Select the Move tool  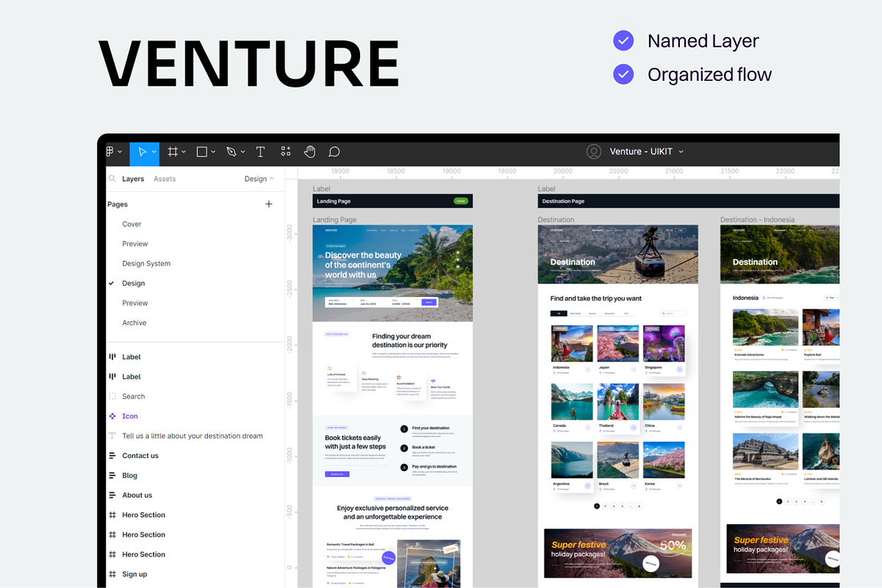pyautogui.click(x=143, y=151)
